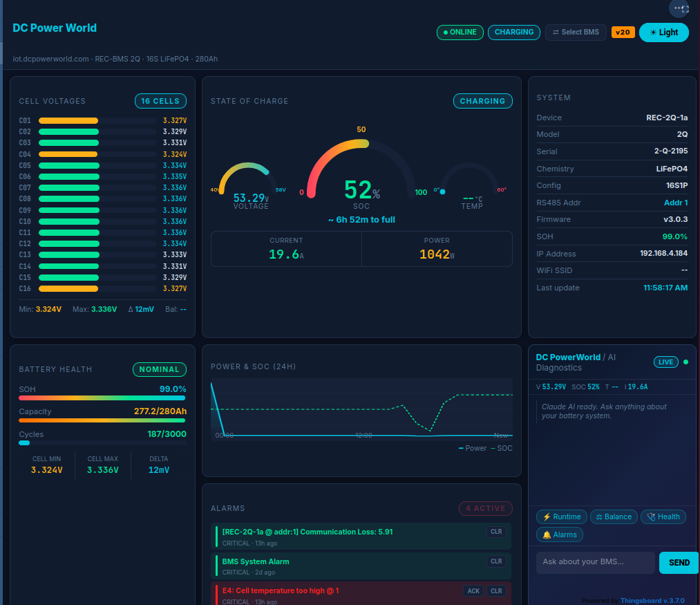Open the Select BMS selector
700x605 pixels.
576,32
